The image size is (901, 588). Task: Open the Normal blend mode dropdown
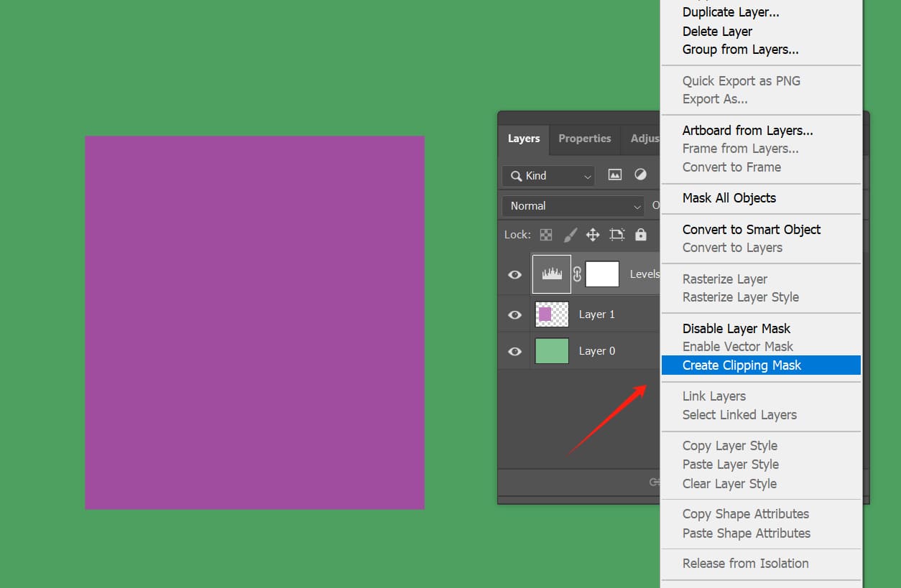[573, 206]
